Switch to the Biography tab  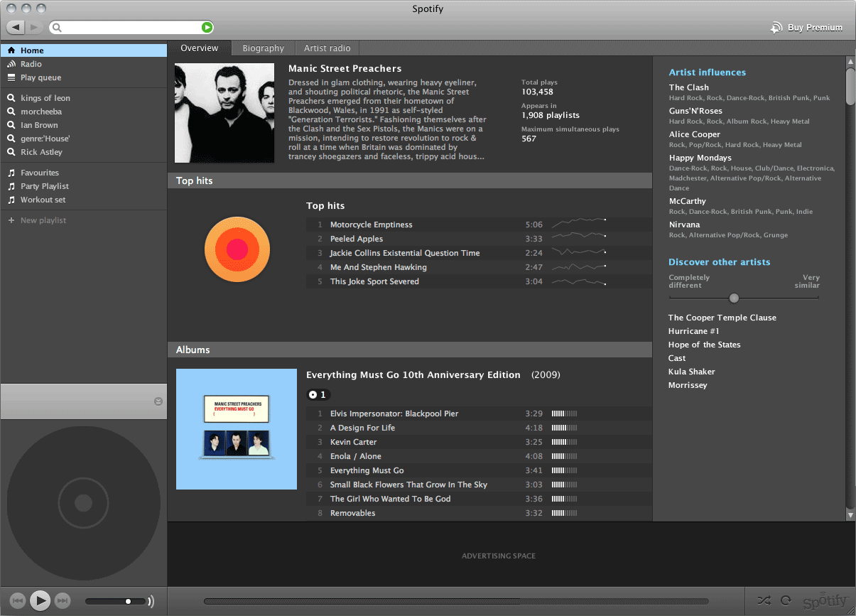coord(263,48)
